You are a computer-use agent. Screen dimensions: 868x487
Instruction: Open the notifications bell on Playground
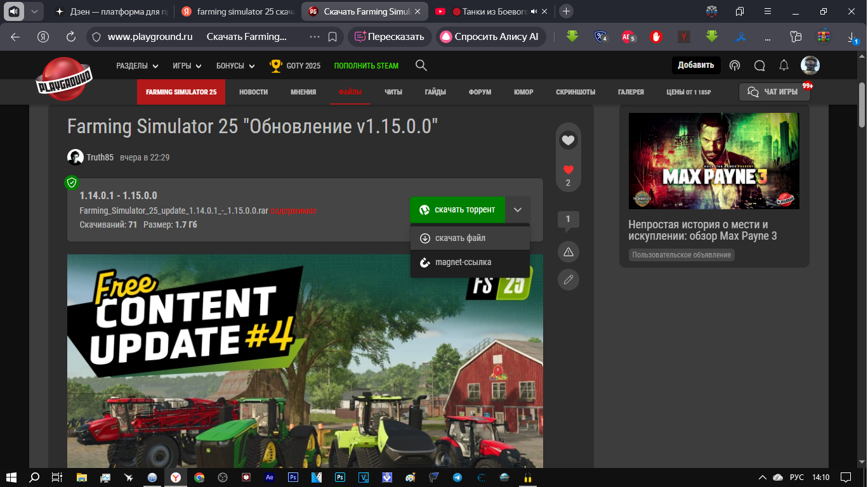point(784,65)
